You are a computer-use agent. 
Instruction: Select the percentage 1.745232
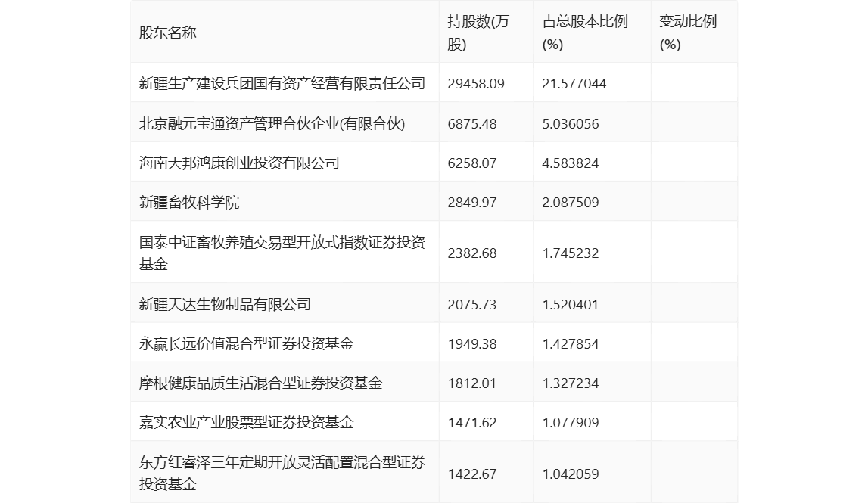(x=570, y=253)
